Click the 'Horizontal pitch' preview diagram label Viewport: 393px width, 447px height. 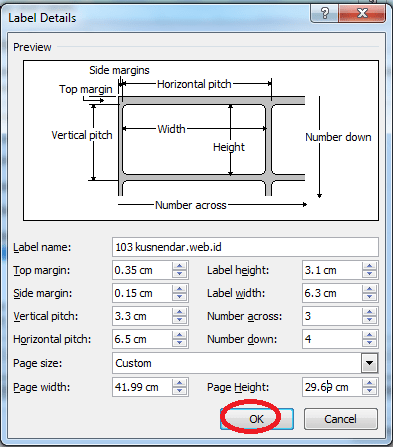[194, 84]
